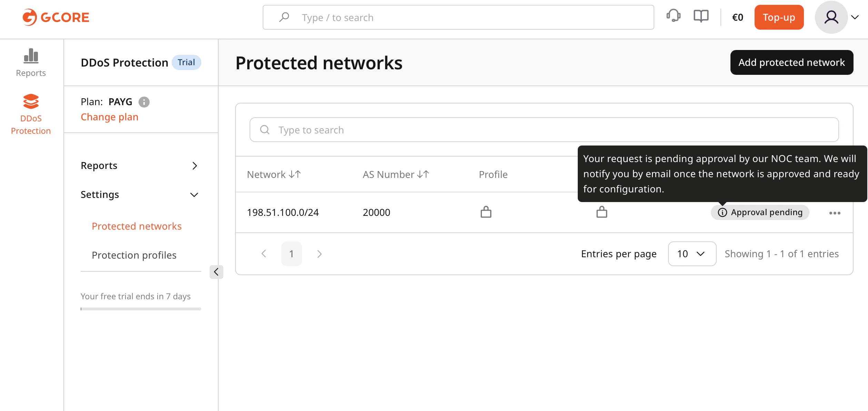Select Protected networks in the menu
The width and height of the screenshot is (868, 411).
pyautogui.click(x=137, y=226)
